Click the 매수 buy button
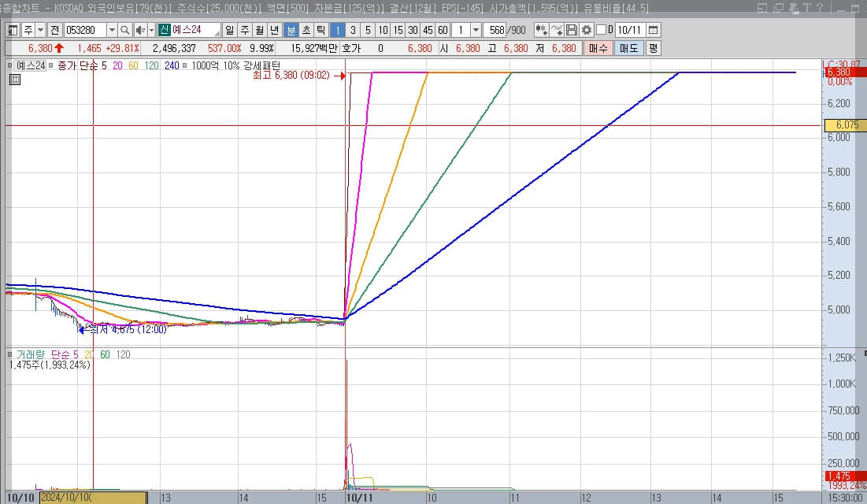 [598, 48]
